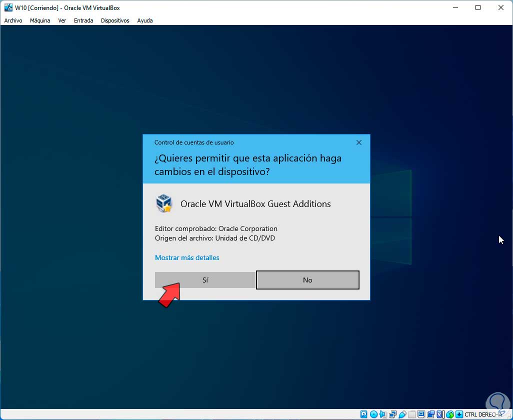Viewport: 513px width, 420px height.
Task: Open the Archivo menu
Action: [13, 20]
